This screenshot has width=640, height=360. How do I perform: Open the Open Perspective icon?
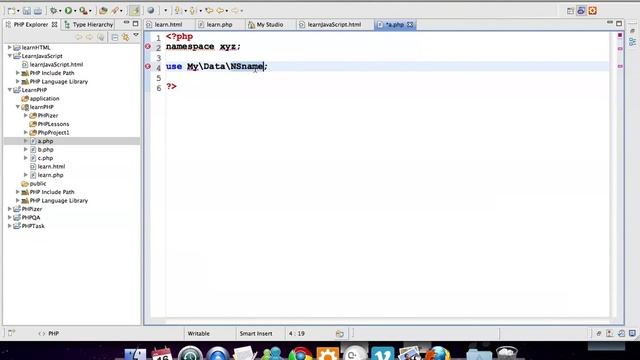570,11
